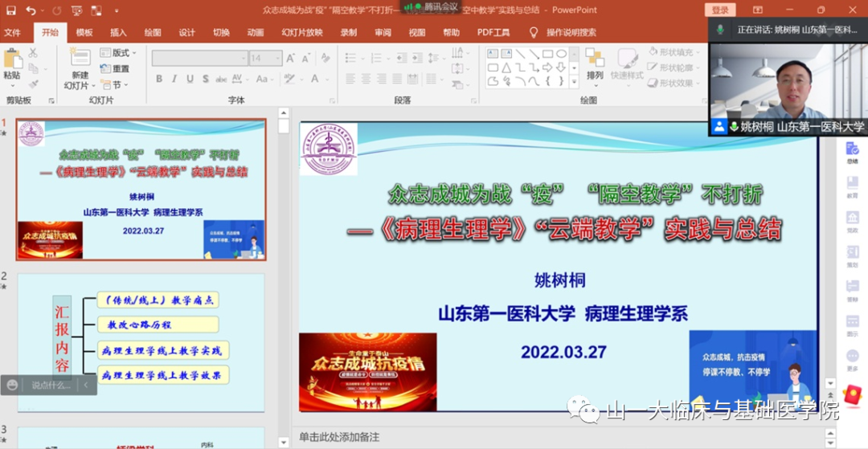
Task: Click the Reset (重置) slide button
Action: [x=116, y=69]
